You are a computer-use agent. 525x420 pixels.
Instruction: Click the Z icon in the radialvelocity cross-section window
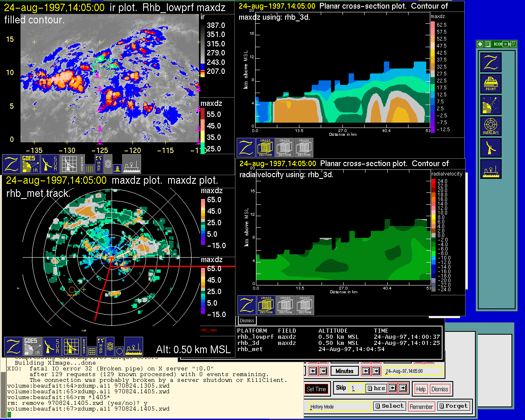coord(247,306)
